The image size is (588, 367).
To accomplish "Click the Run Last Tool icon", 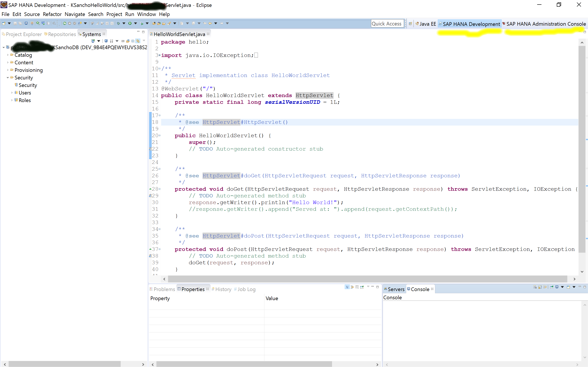I will pos(142,23).
